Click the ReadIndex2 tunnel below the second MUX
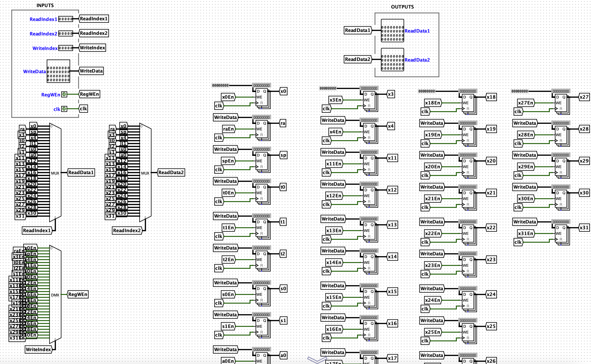Viewport: 592px width, 364px height. tap(128, 230)
